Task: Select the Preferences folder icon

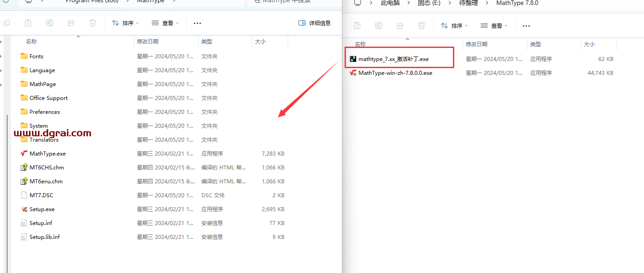Action: point(24,112)
